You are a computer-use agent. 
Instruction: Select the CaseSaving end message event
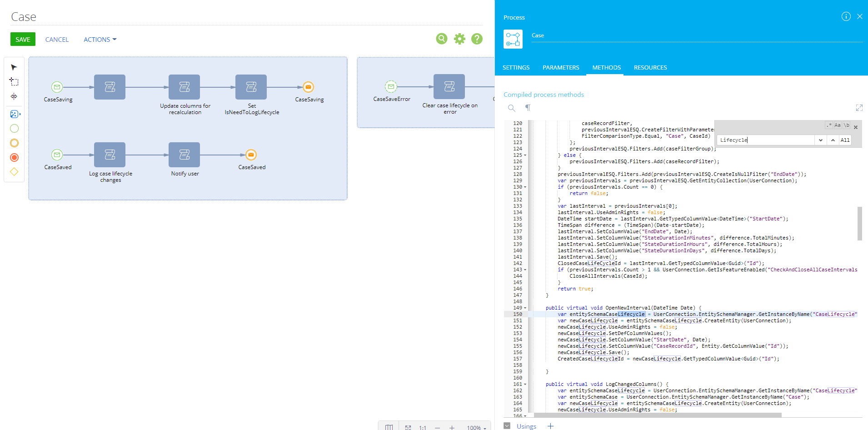click(x=308, y=87)
